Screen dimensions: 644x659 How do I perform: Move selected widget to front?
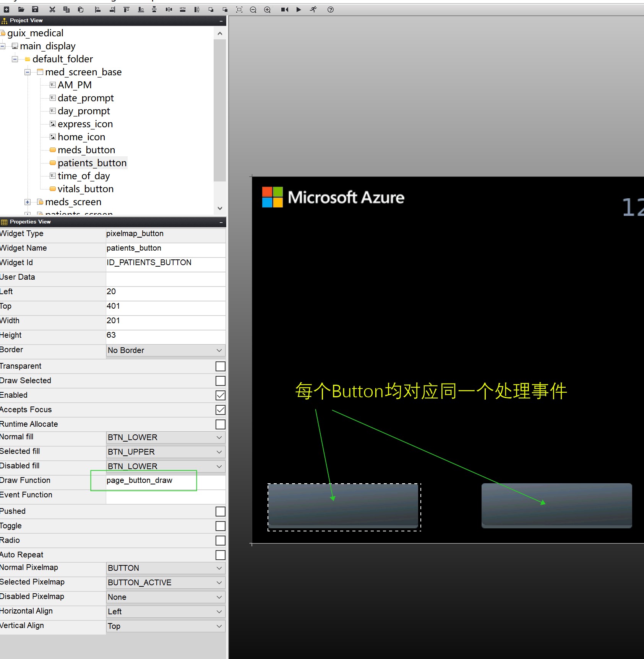point(211,10)
